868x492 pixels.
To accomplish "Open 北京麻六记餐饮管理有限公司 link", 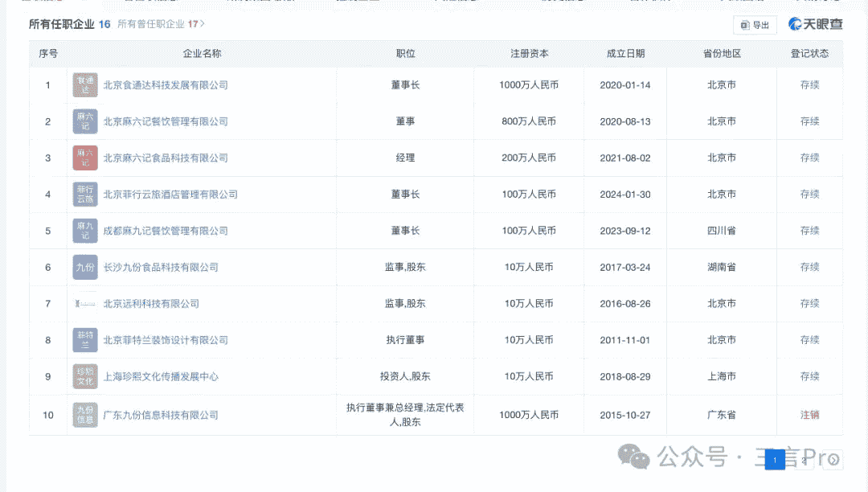I will point(166,121).
